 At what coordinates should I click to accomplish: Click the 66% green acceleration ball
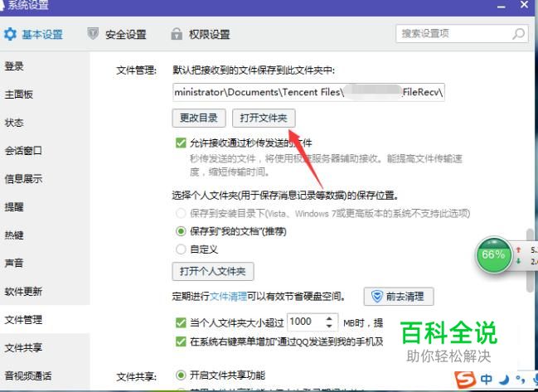493,254
